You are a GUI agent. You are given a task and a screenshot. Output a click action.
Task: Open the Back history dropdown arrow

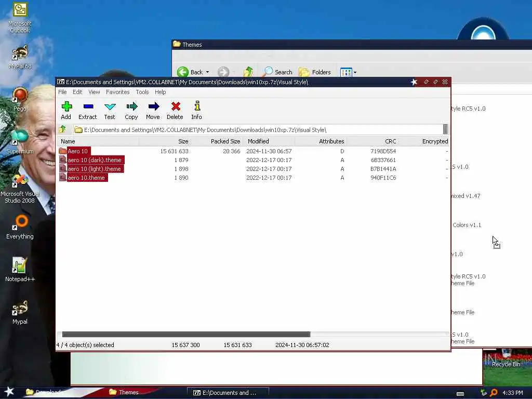(x=207, y=72)
